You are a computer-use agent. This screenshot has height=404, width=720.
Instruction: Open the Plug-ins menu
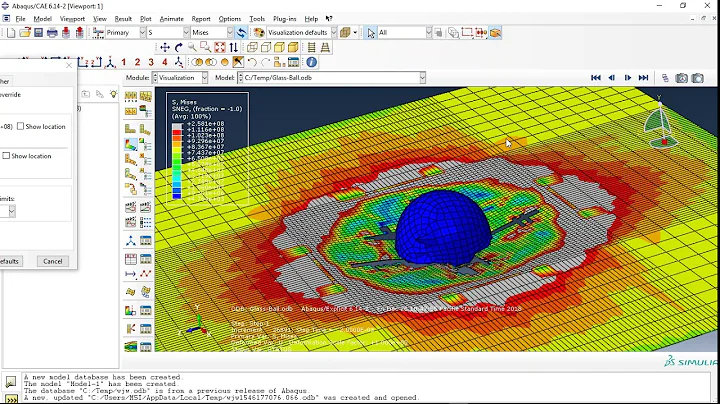point(285,19)
